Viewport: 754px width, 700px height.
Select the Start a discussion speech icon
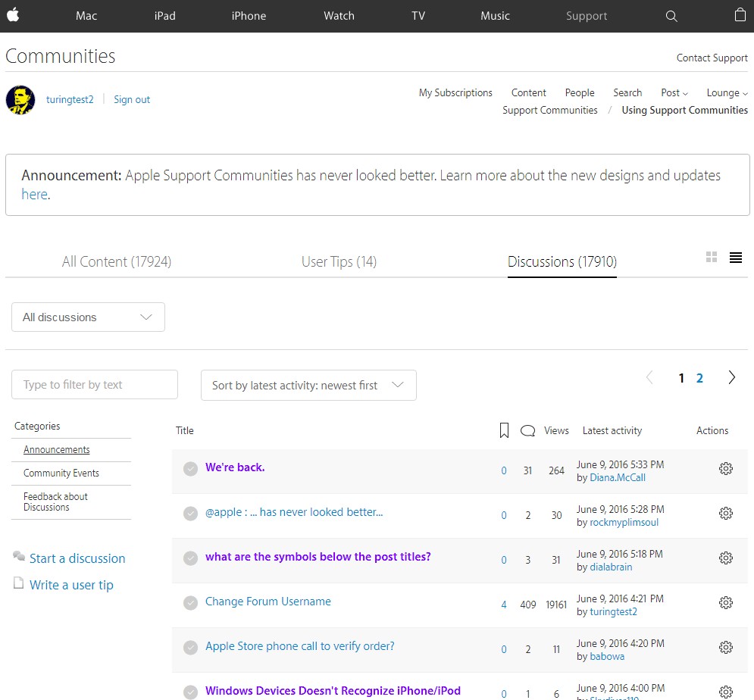(18, 556)
